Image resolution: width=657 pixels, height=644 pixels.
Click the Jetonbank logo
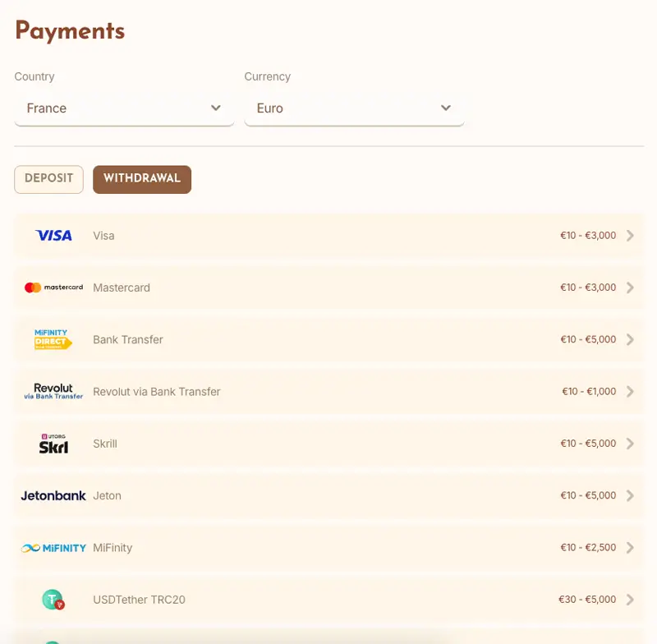click(x=53, y=495)
